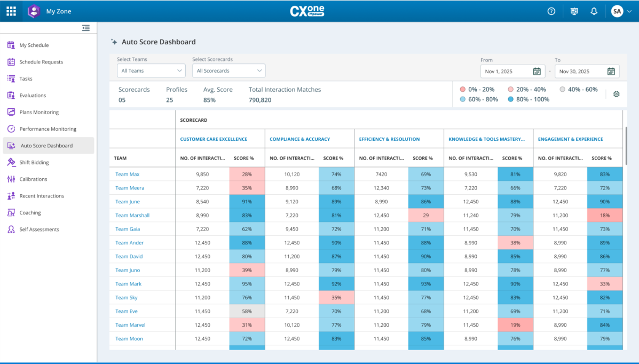Open dashboard settings gear icon
The image size is (639, 364).
coord(616,94)
